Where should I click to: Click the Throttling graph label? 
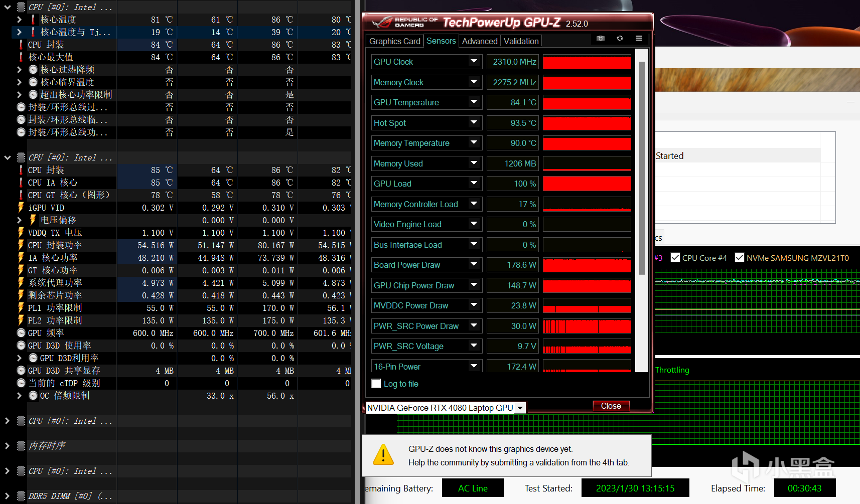(x=672, y=370)
